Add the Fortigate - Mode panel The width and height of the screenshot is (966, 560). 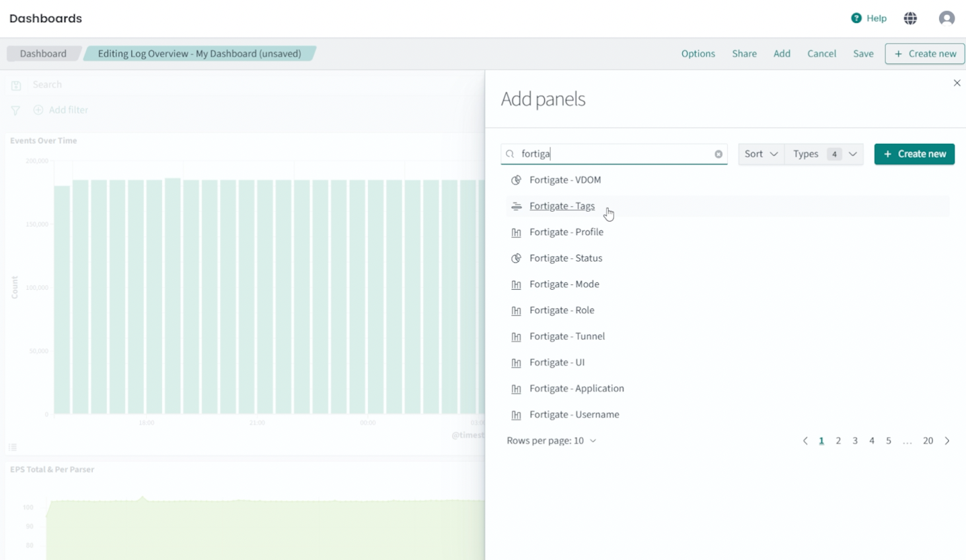tap(564, 284)
